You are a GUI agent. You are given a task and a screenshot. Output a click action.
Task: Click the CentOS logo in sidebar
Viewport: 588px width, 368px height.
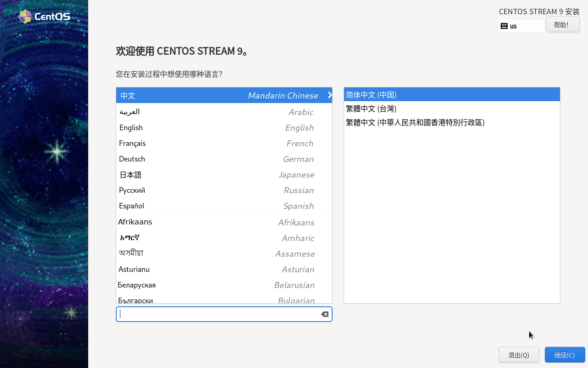point(44,17)
